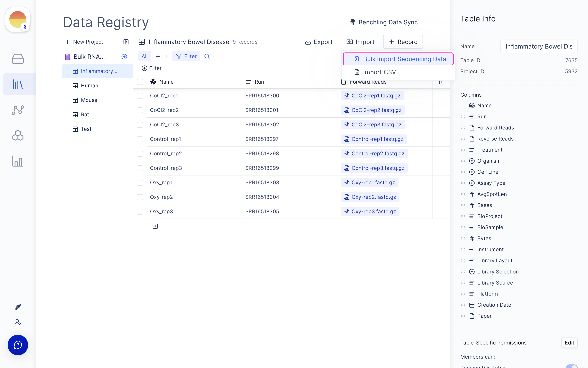Screen dimensions: 588x368
Task: Click the DNA strand icon in sidebar
Action: coord(18,306)
